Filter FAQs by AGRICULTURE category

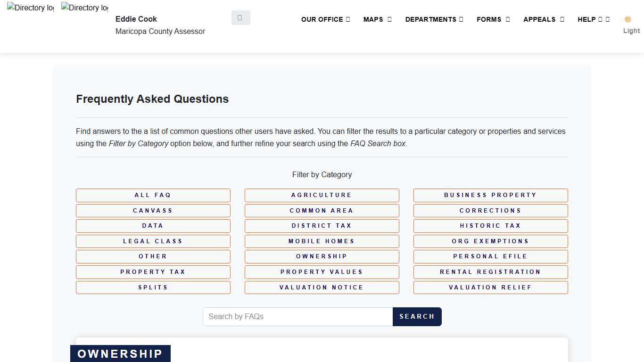pyautogui.click(x=322, y=195)
